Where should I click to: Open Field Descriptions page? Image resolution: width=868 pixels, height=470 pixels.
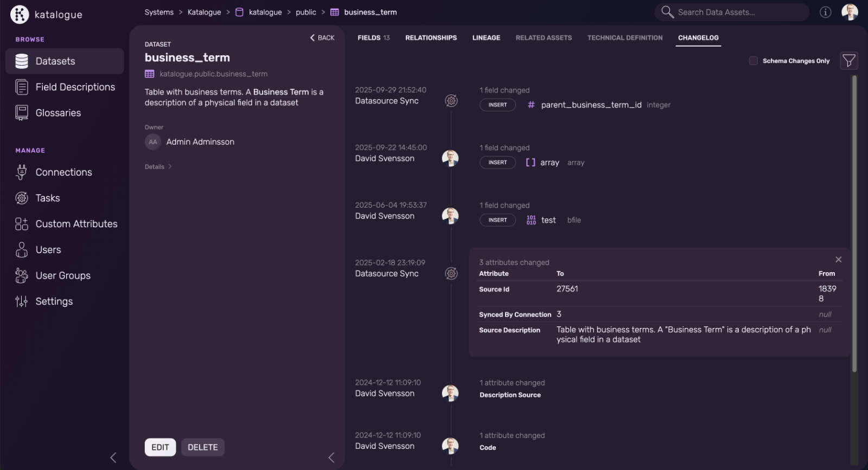[x=65, y=87]
